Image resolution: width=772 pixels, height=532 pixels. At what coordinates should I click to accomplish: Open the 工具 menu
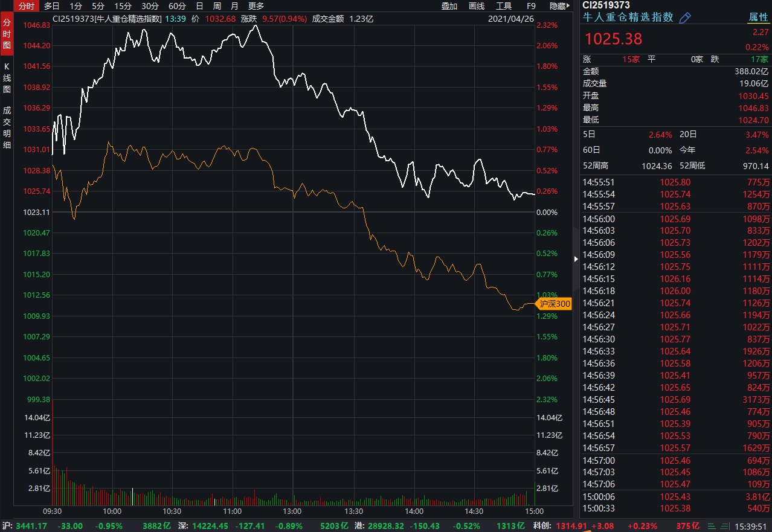[x=504, y=6]
